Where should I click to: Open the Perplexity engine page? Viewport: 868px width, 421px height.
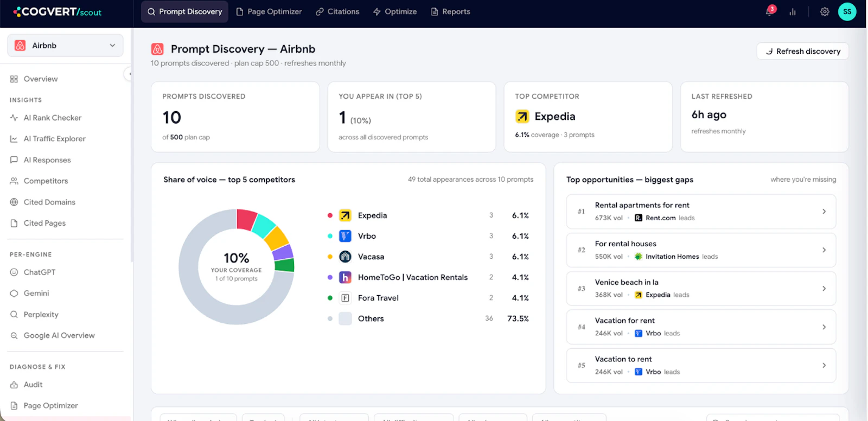[x=41, y=315]
